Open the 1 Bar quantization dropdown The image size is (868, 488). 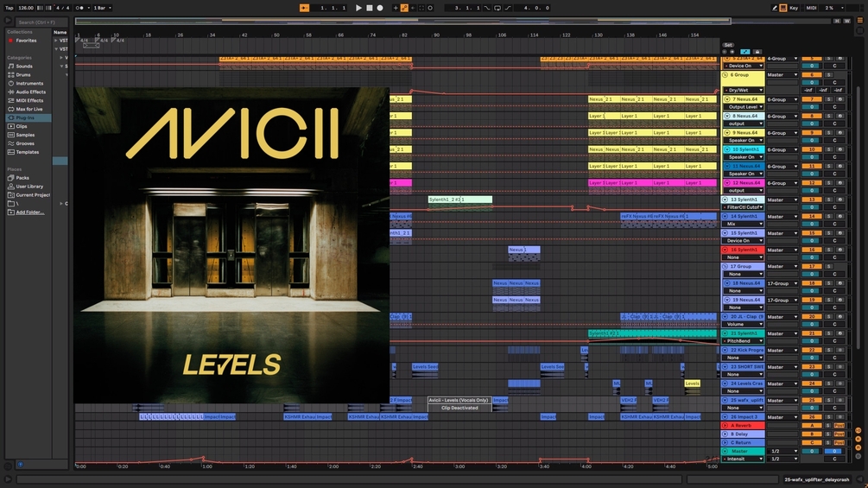102,8
